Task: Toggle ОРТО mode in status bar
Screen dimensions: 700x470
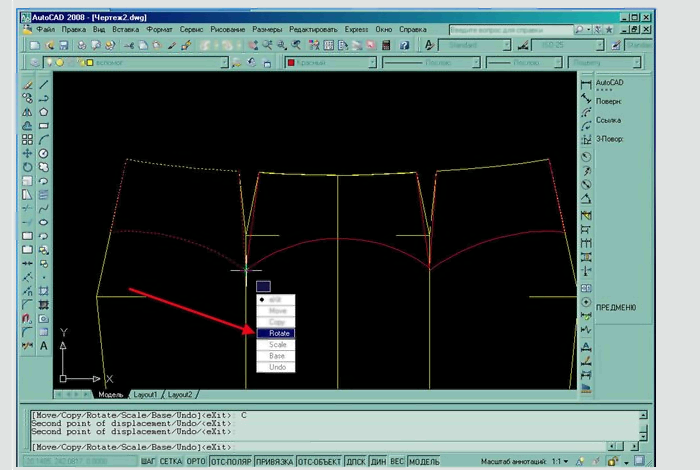Action: tap(194, 462)
